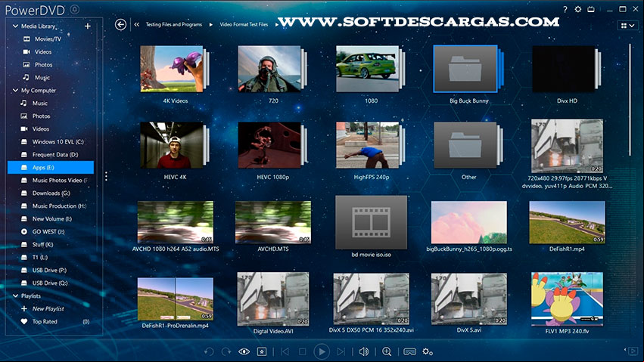
Task: Collapse the Media Library section
Action: coord(15,26)
